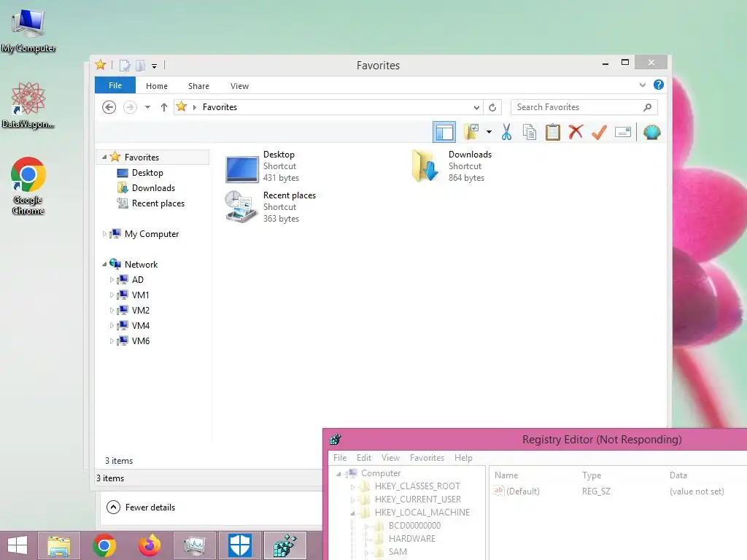Select HKEY_CLASSES_ROOT in Registry Editor
The height and width of the screenshot is (560, 747).
(417, 486)
